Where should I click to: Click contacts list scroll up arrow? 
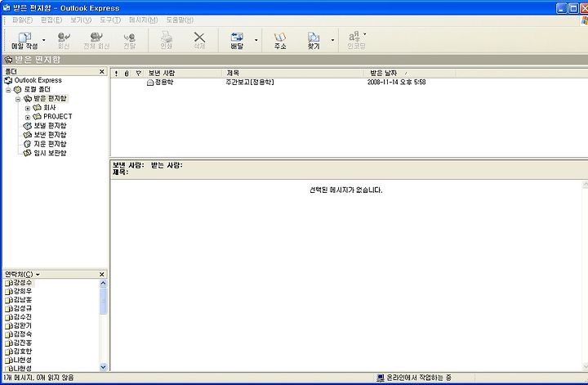[104, 284]
